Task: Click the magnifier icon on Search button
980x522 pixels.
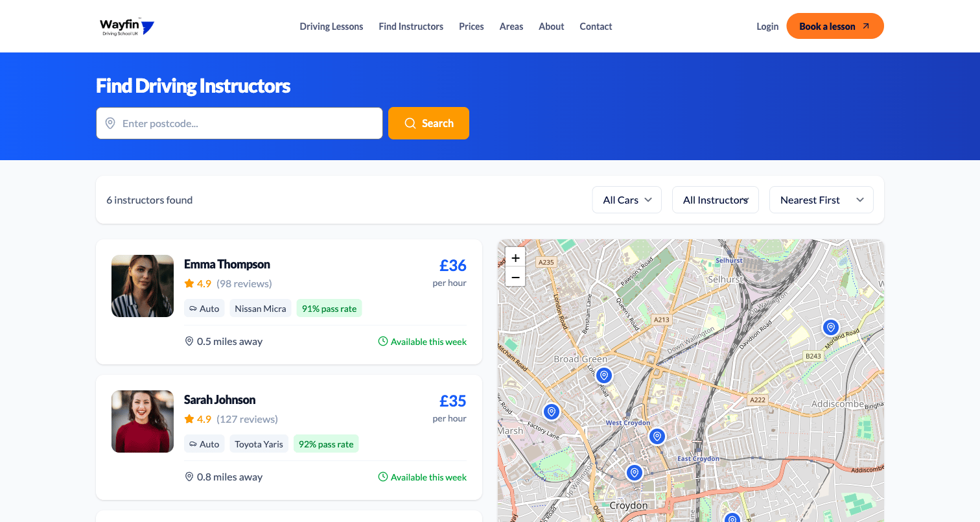Action: click(410, 123)
